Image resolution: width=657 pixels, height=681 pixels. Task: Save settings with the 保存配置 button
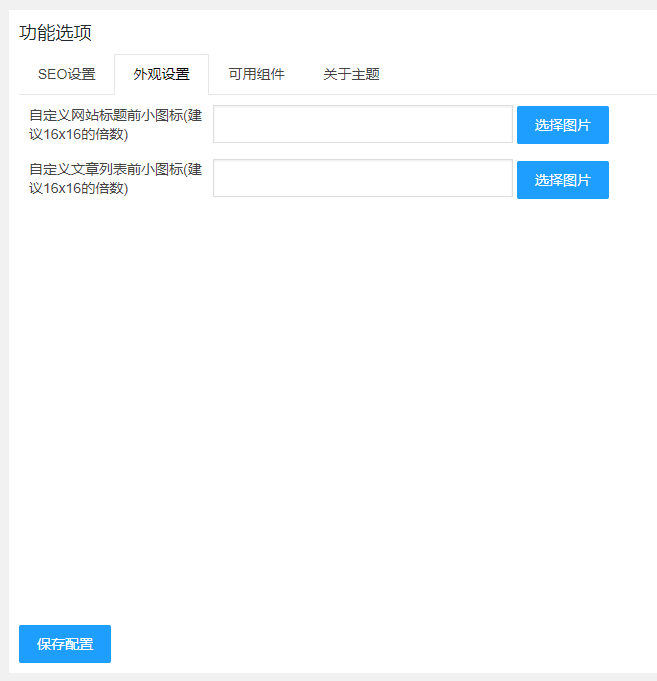click(65, 644)
